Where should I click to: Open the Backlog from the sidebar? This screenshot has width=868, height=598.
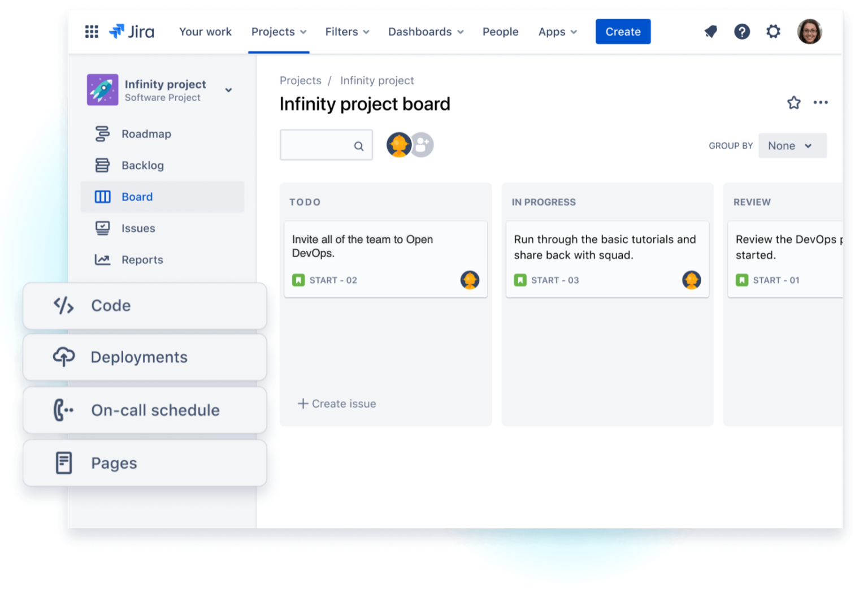click(x=142, y=165)
